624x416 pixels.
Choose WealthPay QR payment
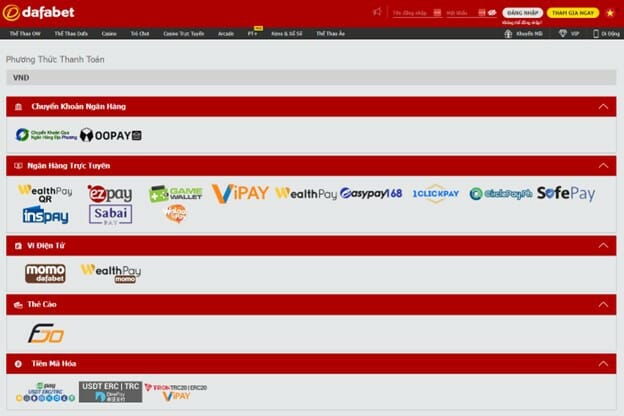45,193
